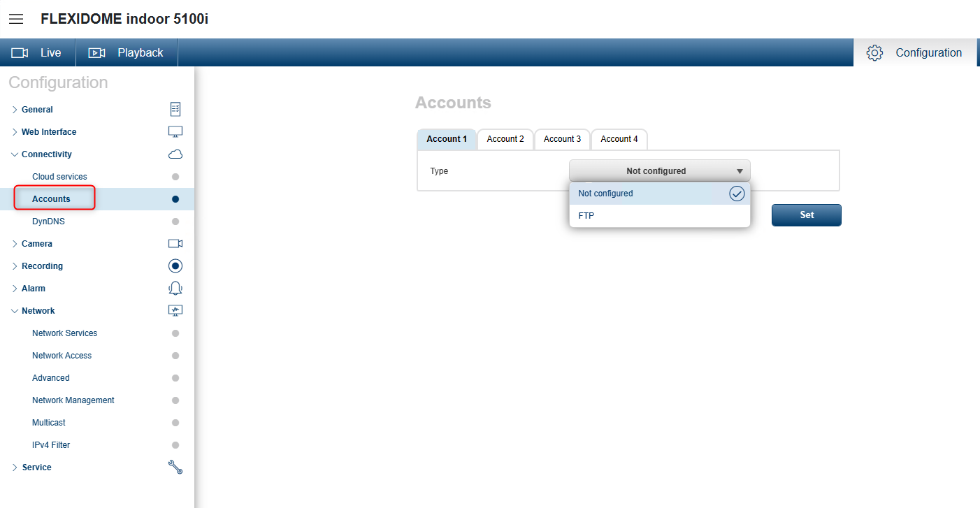Click the Configuration sidebar heading
Screen dimensions: 980x508
click(58, 82)
